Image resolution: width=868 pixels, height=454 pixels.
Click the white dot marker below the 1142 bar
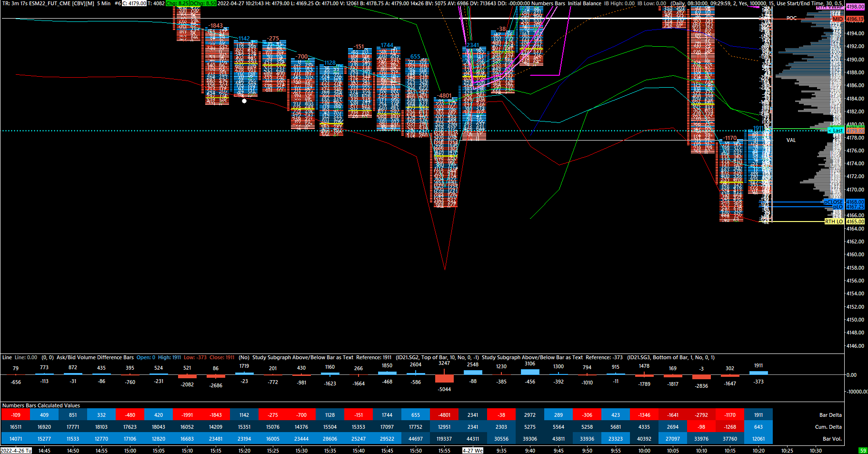pyautogui.click(x=244, y=101)
